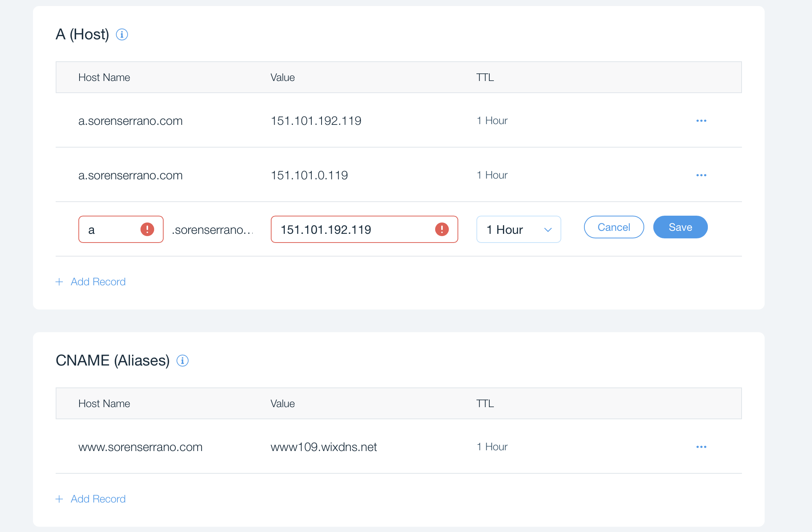Click the plus icon next to Add Record in CNAME section

(x=59, y=499)
